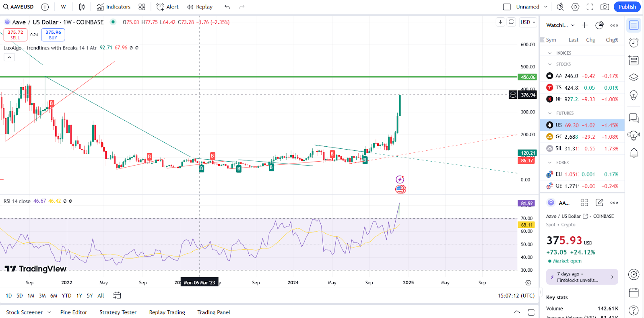The height and width of the screenshot is (318, 644).
Task: Open the candlestick chart type selector
Action: click(82, 7)
